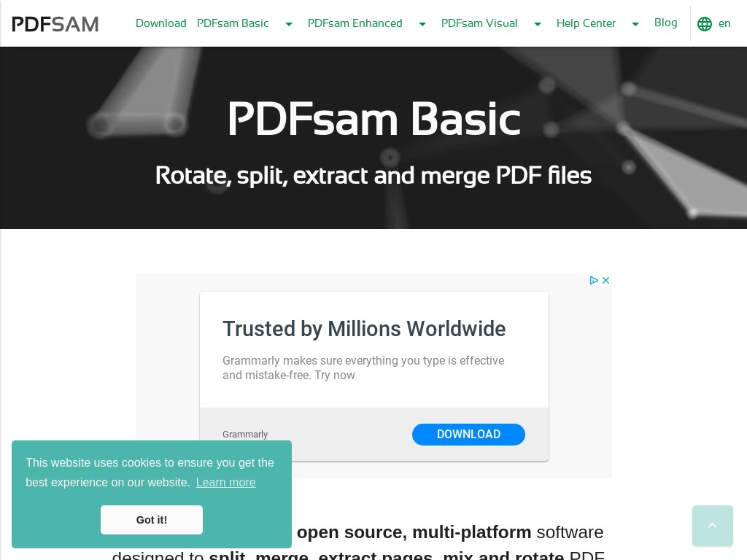The image size is (747, 560).
Task: Click the PDFsam logo in the header
Action: 55,24
